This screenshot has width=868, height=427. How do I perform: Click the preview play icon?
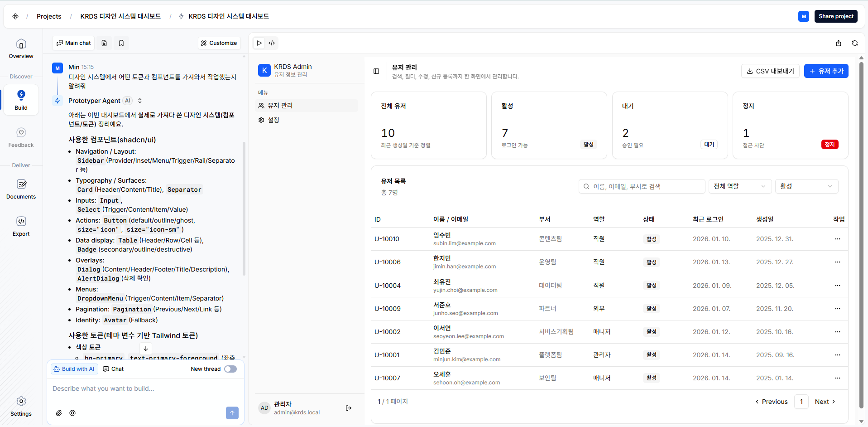[x=259, y=43]
